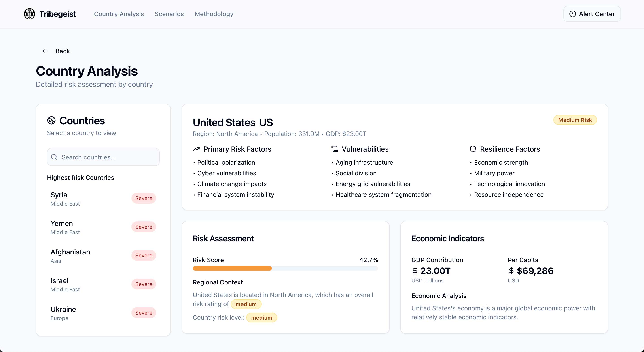Click the Risk Score progress bar
644x352 pixels.
(x=285, y=268)
